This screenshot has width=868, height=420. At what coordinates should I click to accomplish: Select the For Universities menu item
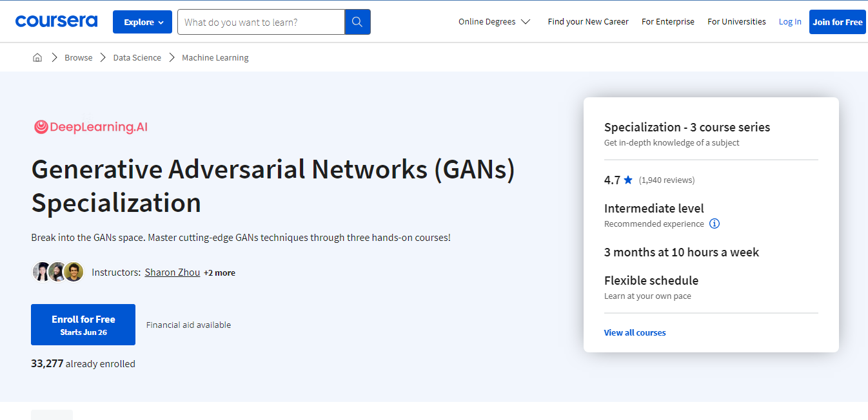tap(736, 22)
